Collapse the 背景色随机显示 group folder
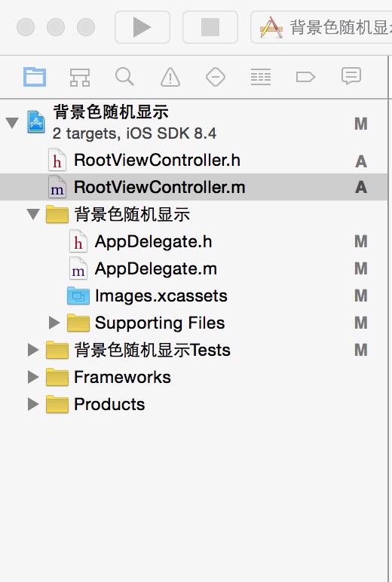The width and height of the screenshot is (392, 582). [x=33, y=214]
